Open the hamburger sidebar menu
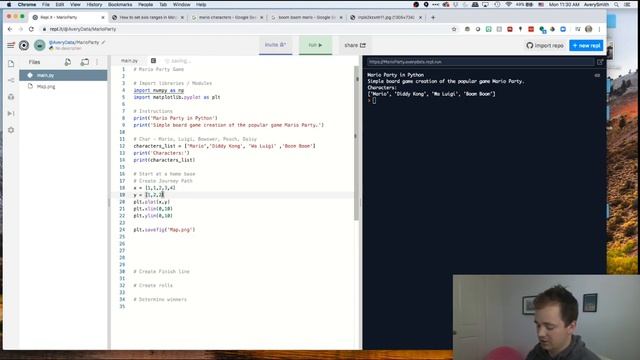The height and width of the screenshot is (360, 640). pos(11,45)
